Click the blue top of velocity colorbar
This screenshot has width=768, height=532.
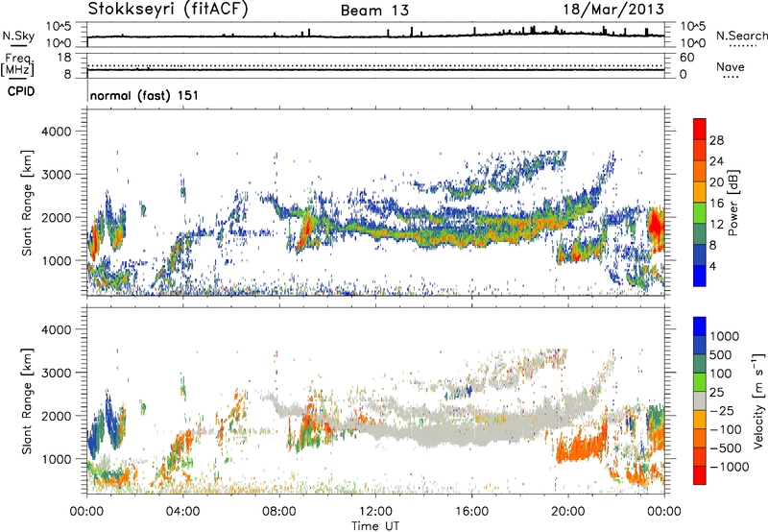pyautogui.click(x=700, y=326)
